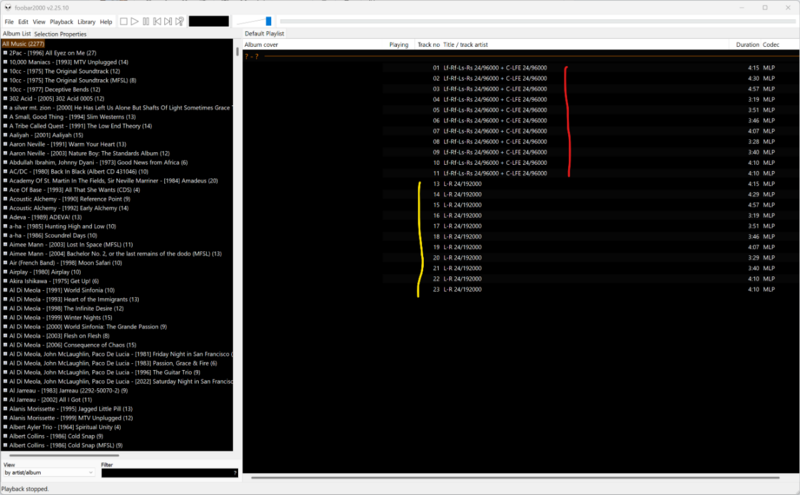
Task: Open the Edit menu
Action: (23, 22)
